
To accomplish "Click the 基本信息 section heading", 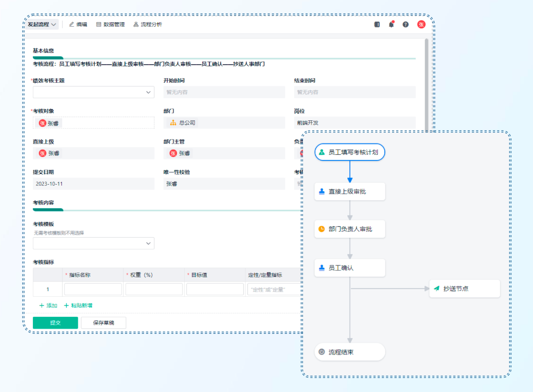I will (43, 50).
